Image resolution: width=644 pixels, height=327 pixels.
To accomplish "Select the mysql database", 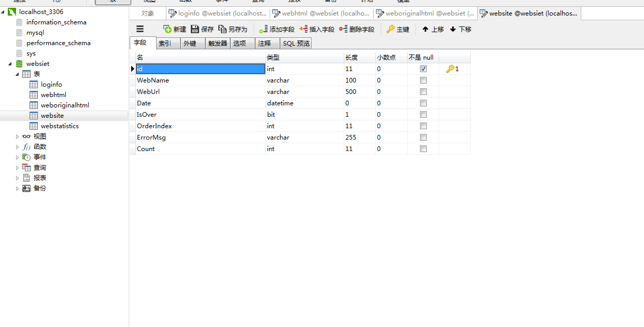I will (x=35, y=32).
